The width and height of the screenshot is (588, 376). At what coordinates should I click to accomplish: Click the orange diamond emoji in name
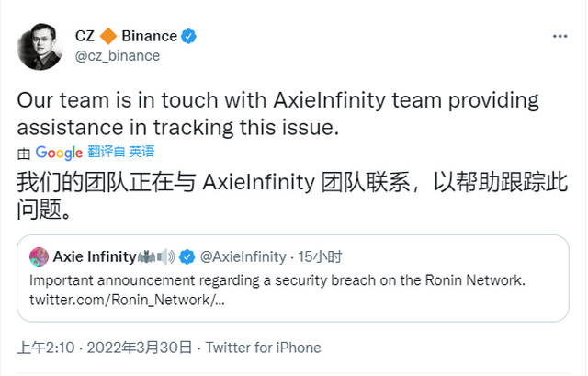coord(108,36)
